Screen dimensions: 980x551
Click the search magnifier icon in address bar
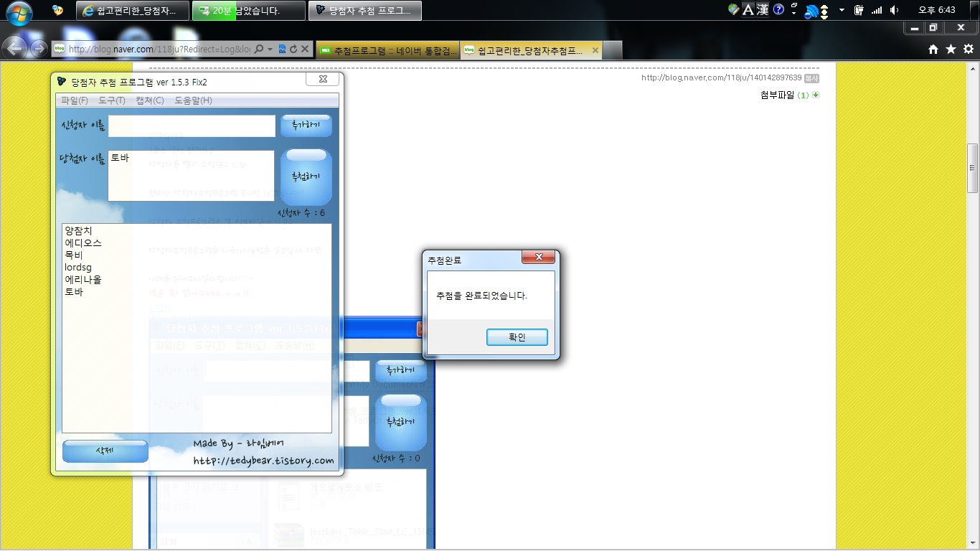pyautogui.click(x=259, y=49)
